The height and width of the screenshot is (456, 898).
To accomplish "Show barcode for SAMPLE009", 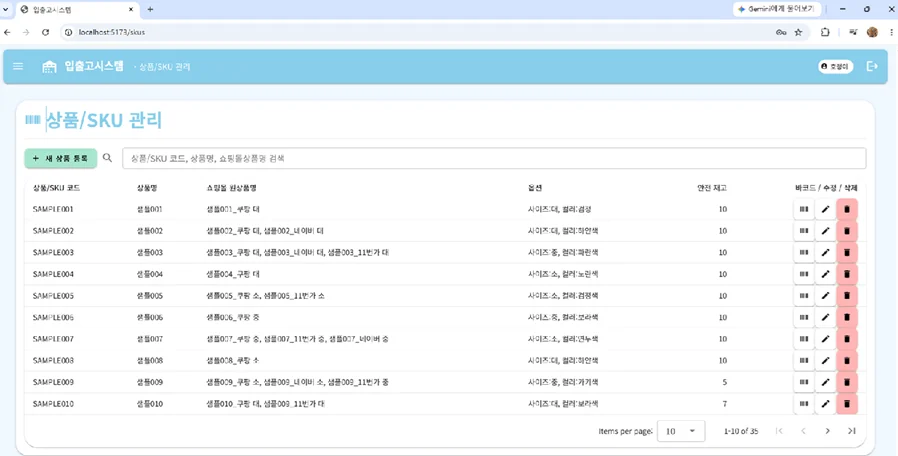I will click(x=804, y=382).
